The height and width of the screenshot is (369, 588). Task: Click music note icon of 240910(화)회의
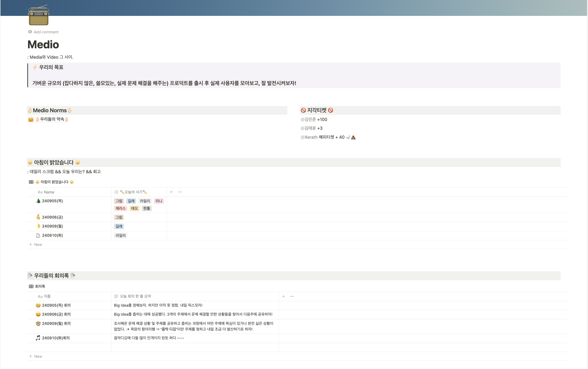[x=38, y=338]
